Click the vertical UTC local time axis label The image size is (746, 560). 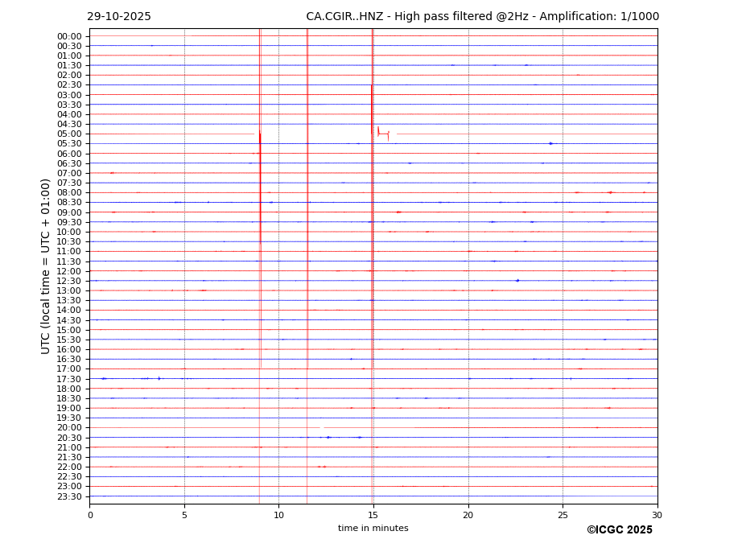click(46, 266)
